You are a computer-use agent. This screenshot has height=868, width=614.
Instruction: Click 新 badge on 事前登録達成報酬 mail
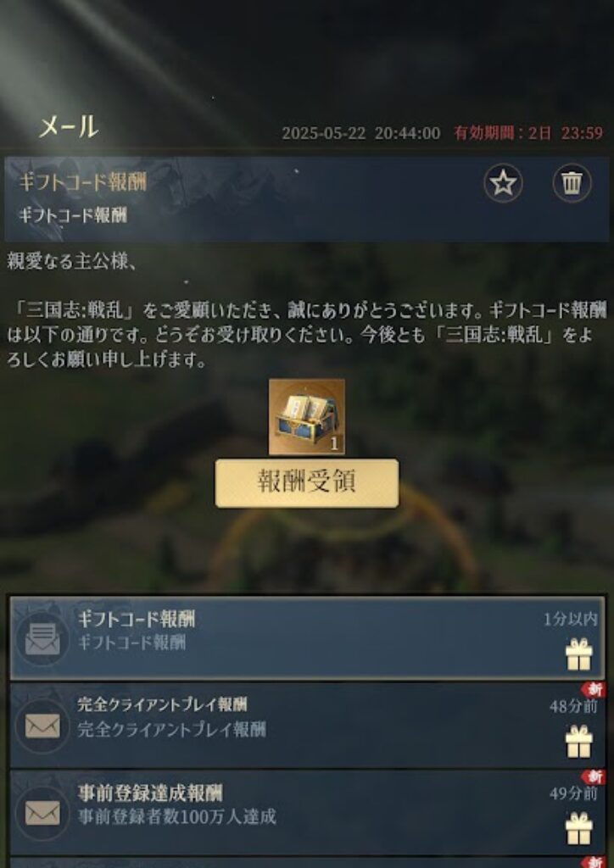[594, 776]
